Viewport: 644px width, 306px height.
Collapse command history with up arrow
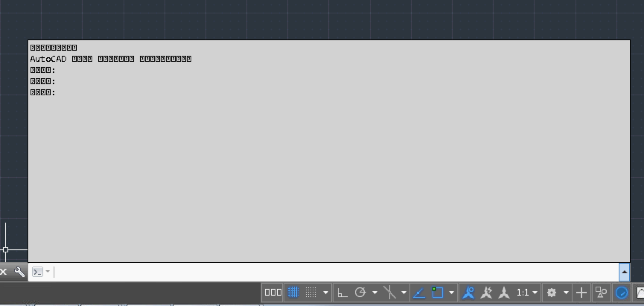pos(624,272)
